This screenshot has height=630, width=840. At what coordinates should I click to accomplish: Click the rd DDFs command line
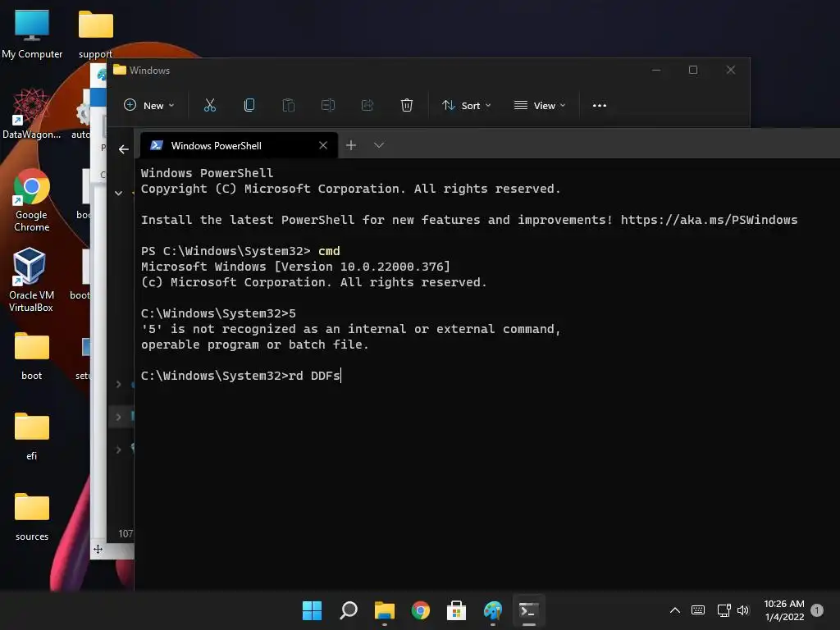(240, 376)
